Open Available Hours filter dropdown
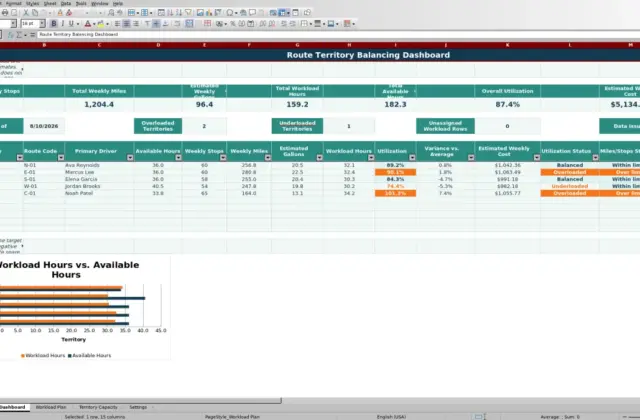Viewport: 640px width, 420px height. (x=178, y=158)
